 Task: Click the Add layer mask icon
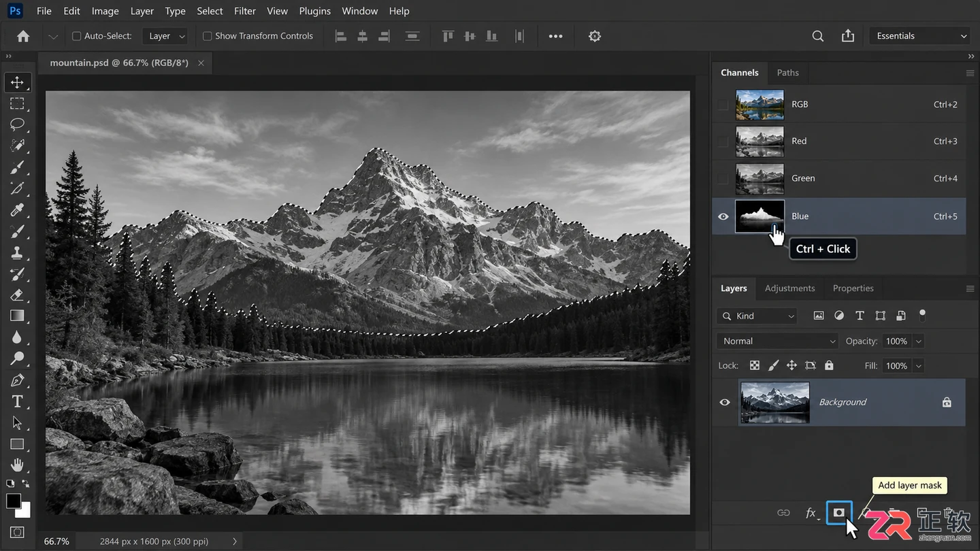839,513
